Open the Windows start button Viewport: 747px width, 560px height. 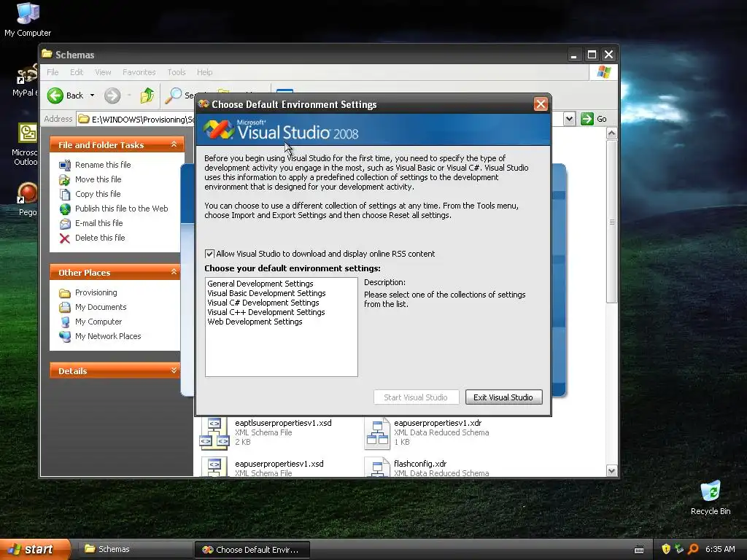34,550
